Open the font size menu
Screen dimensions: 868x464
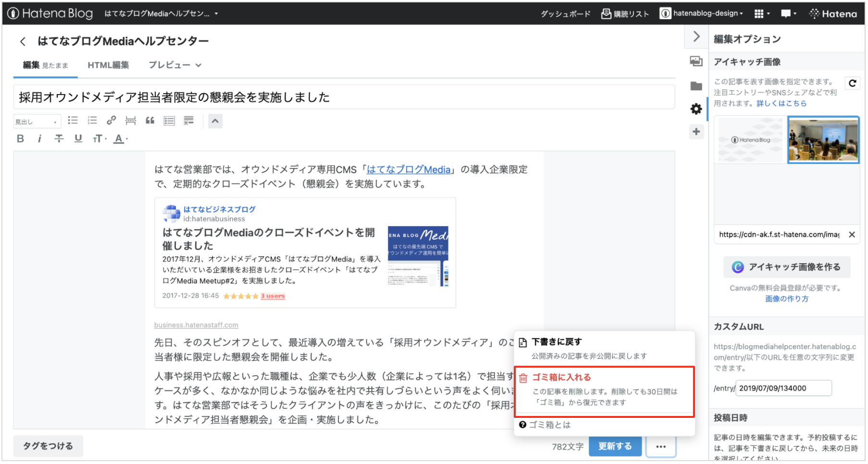99,139
